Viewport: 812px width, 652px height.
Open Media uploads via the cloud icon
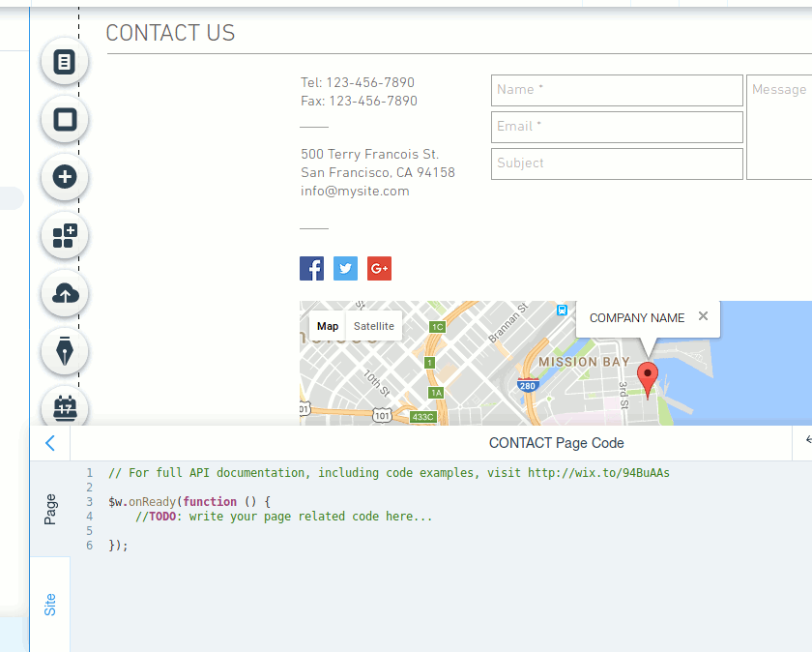point(64,293)
